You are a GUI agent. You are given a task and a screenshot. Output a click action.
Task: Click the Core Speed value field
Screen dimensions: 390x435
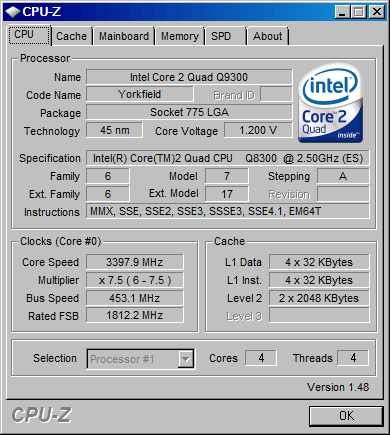click(x=135, y=262)
